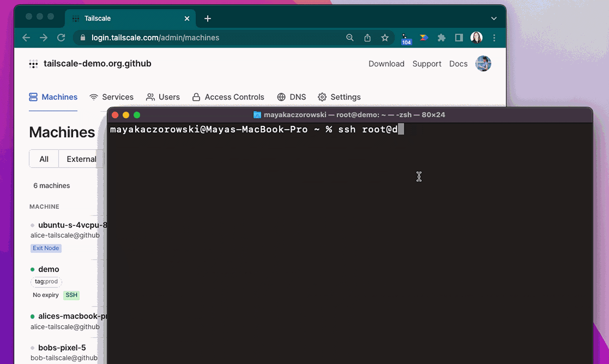Image resolution: width=609 pixels, height=364 pixels.
Task: Open the demo machine entry
Action: pos(49,269)
